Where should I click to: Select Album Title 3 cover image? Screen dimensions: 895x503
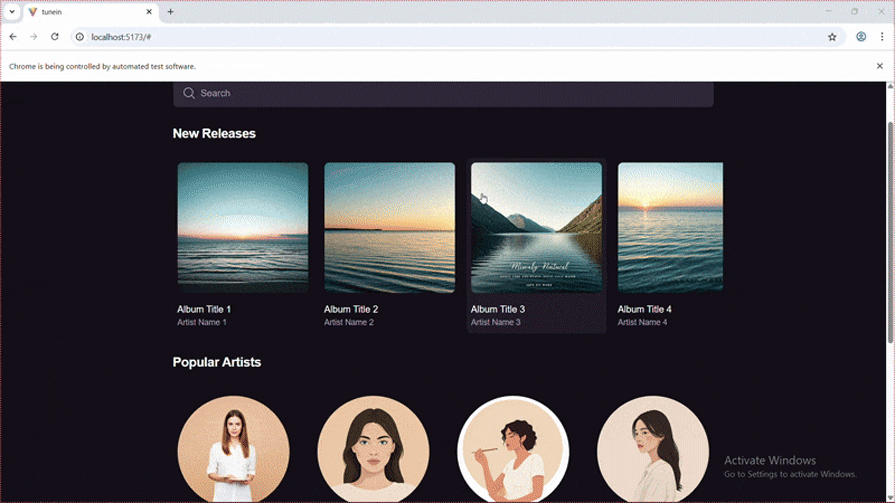pos(536,228)
